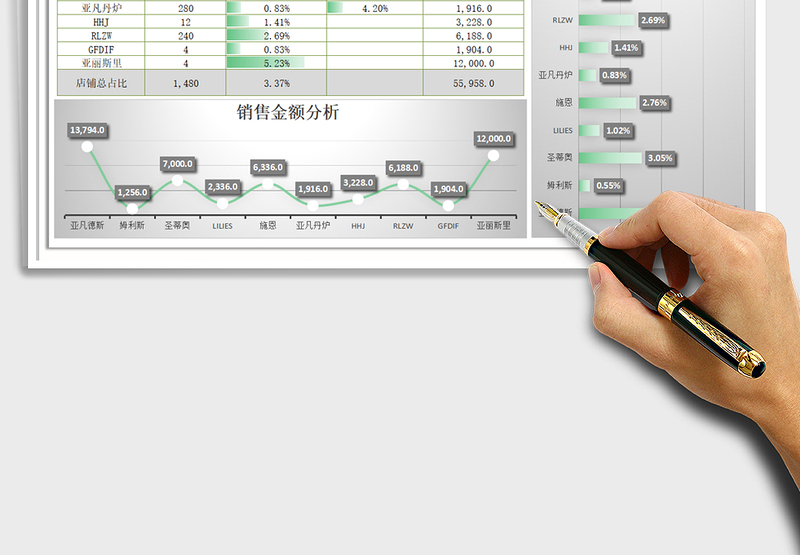Click the 0.83% label in bar chart
The height and width of the screenshot is (555, 800).
click(x=614, y=75)
